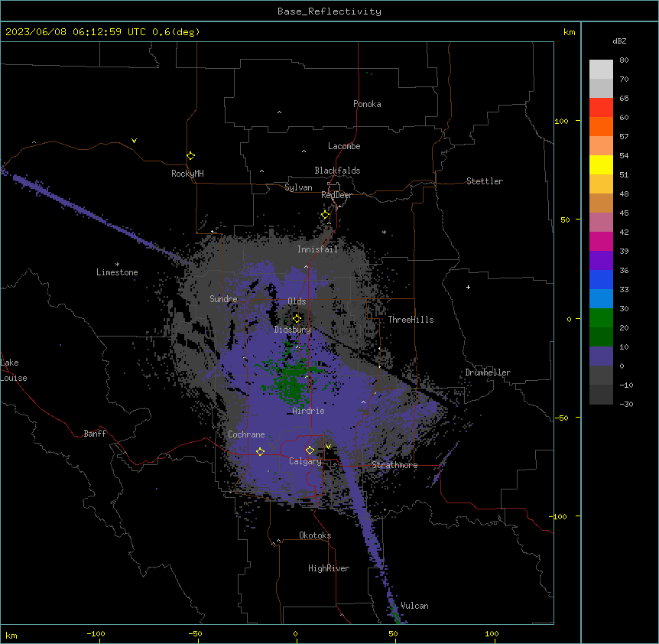Screen dimensions: 659x644
Task: Click the -30 value on the dBZ legend
Action: click(626, 405)
